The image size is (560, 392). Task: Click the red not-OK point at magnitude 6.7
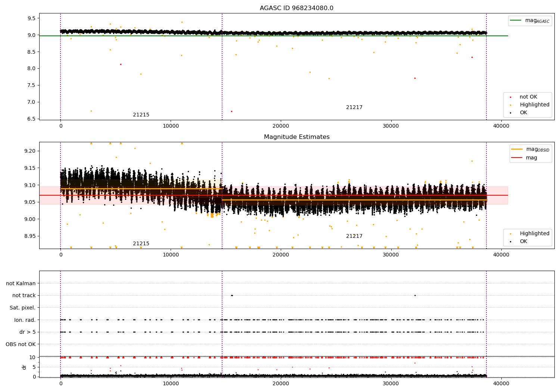[x=231, y=111]
